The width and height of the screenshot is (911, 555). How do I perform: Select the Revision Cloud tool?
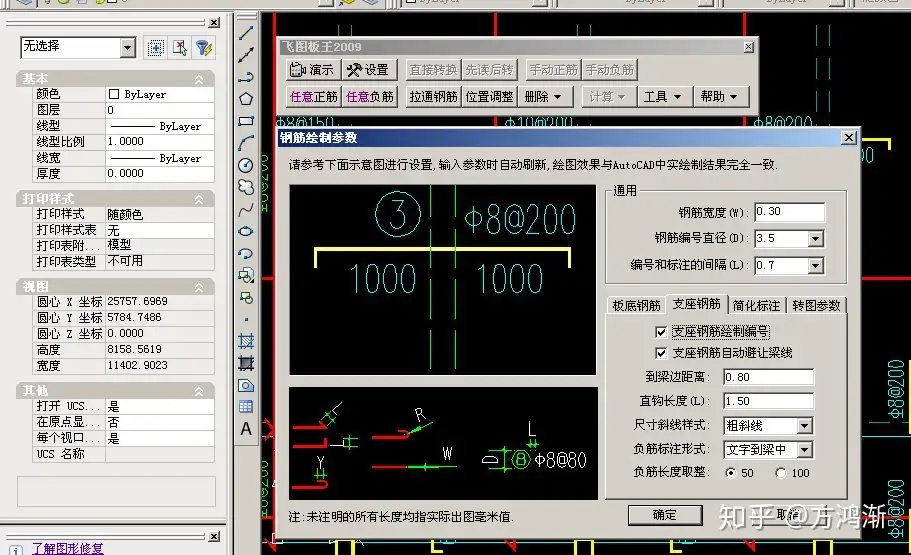coord(246,187)
